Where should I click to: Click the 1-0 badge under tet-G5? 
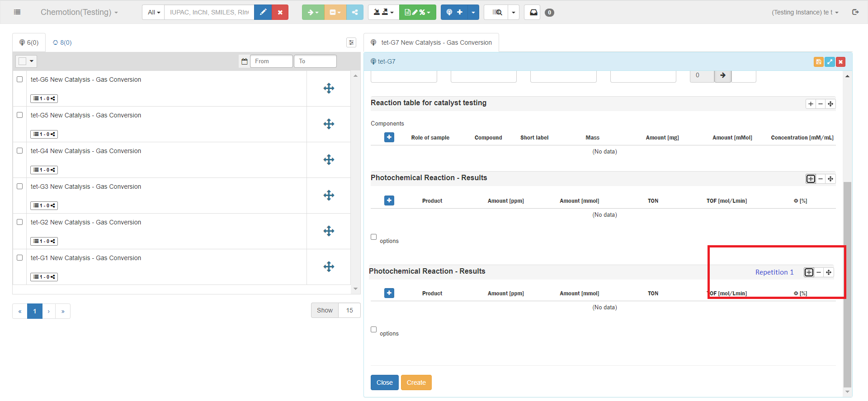click(x=44, y=134)
